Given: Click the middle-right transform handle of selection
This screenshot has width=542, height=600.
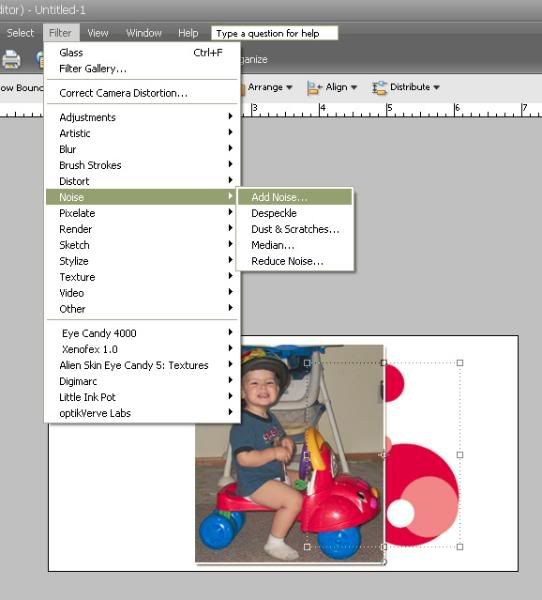Looking at the screenshot, I should (x=460, y=455).
